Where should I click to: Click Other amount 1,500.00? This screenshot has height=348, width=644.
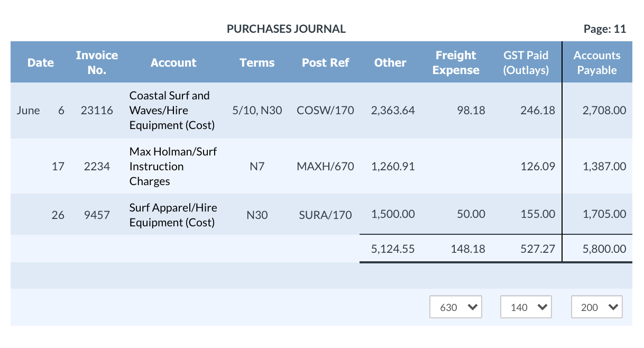(393, 214)
